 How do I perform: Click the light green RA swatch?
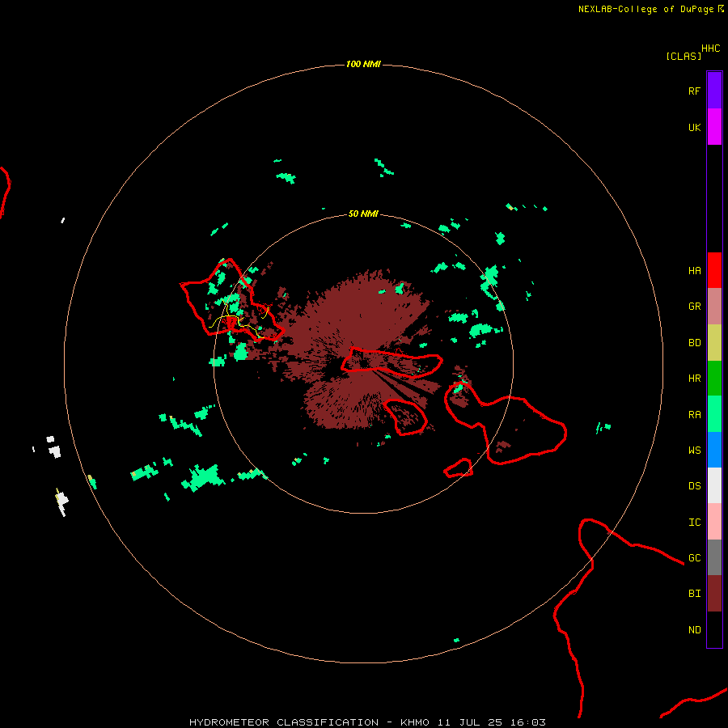click(x=714, y=414)
